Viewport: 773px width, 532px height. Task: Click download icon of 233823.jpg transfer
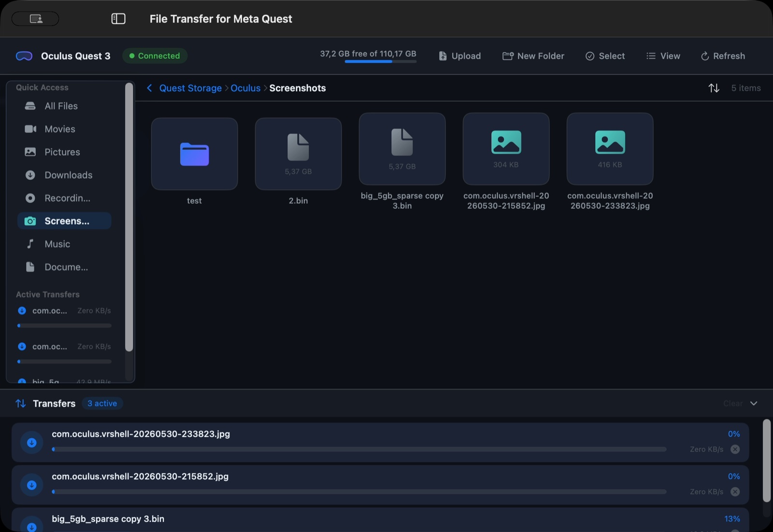pos(31,443)
